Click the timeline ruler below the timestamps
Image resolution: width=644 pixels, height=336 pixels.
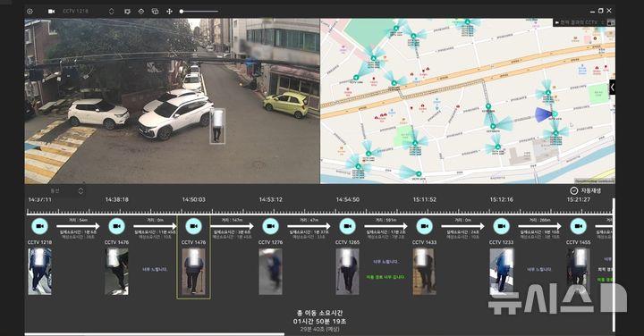[x=319, y=213]
